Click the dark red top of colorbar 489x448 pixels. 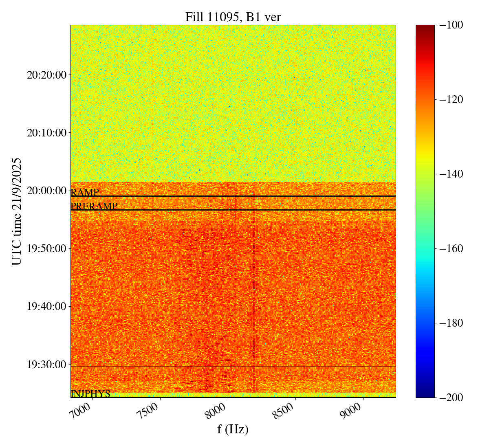[x=425, y=28]
